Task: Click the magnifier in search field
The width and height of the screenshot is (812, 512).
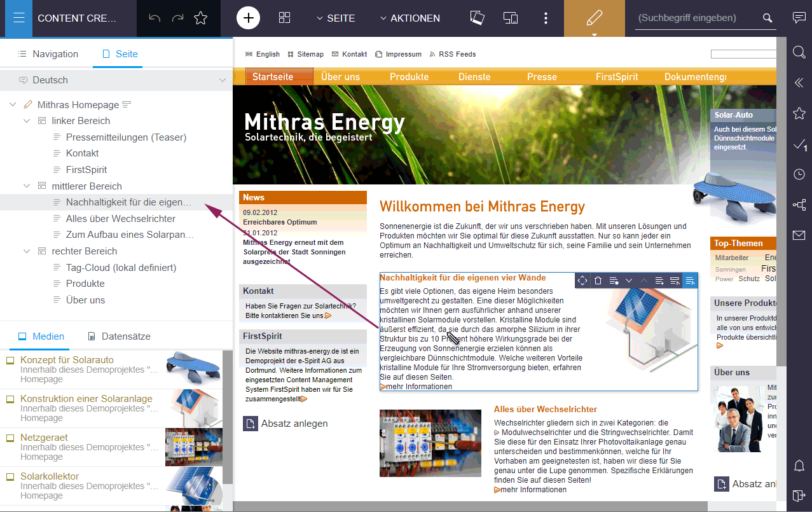Action: point(767,18)
